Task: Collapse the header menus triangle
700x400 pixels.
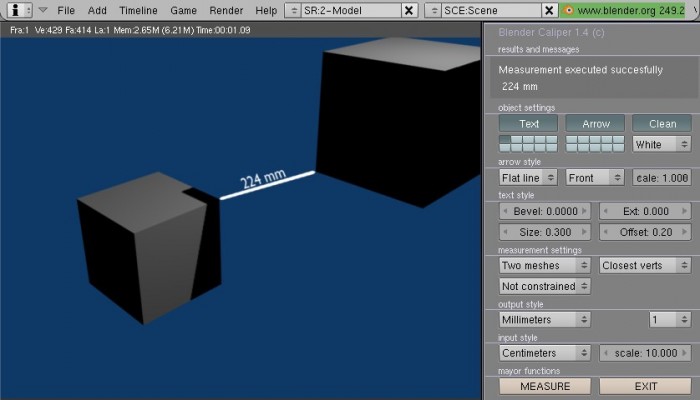Action: 43,10
